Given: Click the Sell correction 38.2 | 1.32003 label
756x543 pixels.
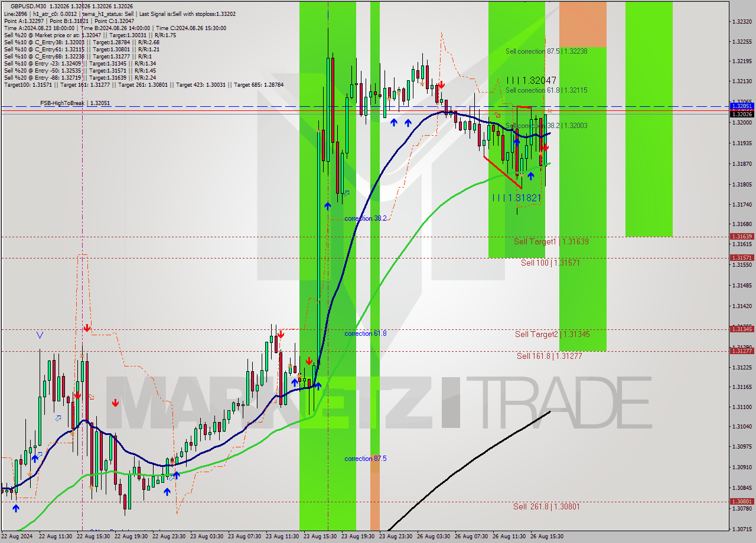Looking at the screenshot, I should [546, 126].
